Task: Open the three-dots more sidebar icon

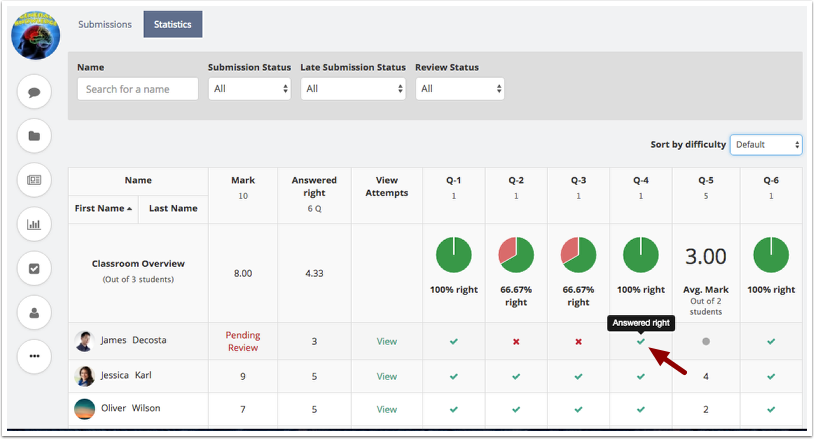Action: click(34, 356)
